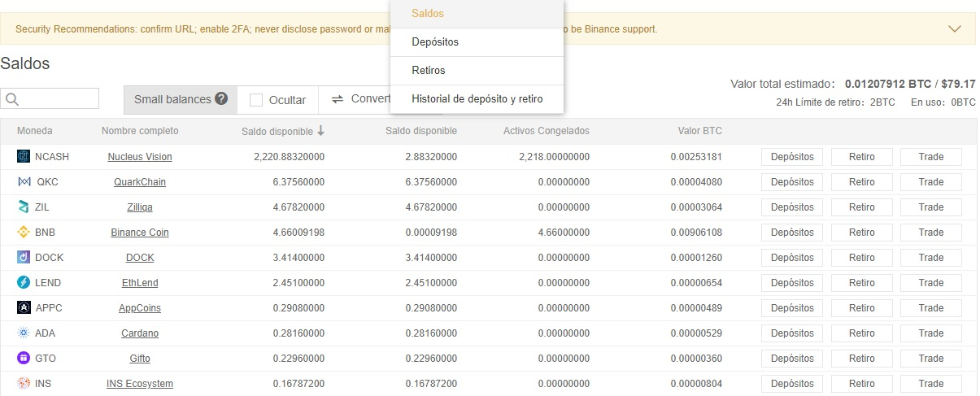The height and width of the screenshot is (396, 980).
Task: Choose Retiros in the dropdown menu
Action: click(429, 71)
